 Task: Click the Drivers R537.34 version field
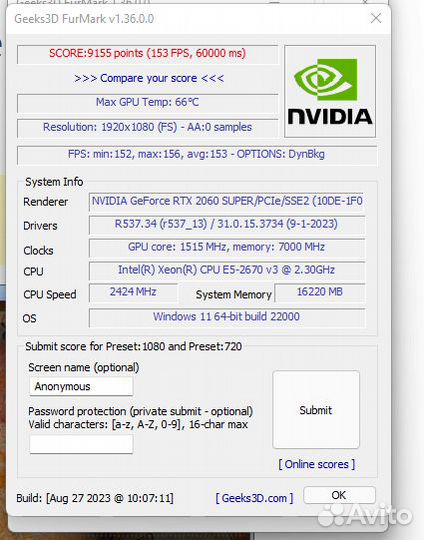coord(227,225)
